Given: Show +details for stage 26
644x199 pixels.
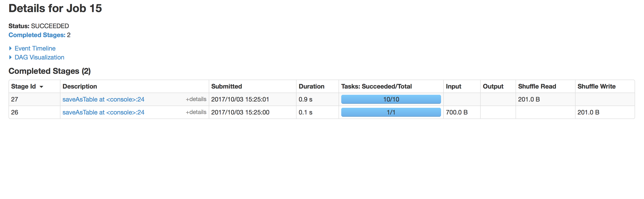Looking at the screenshot, I should pos(196,112).
